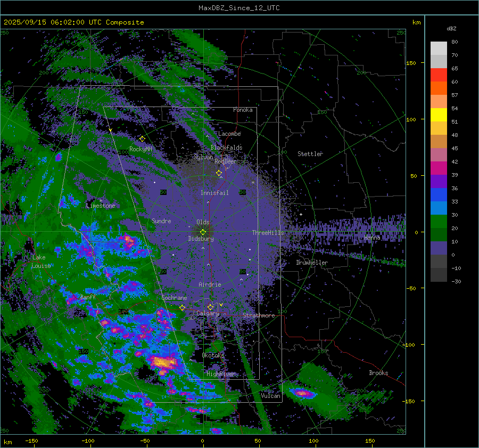Click the Sundre city label

161,221
